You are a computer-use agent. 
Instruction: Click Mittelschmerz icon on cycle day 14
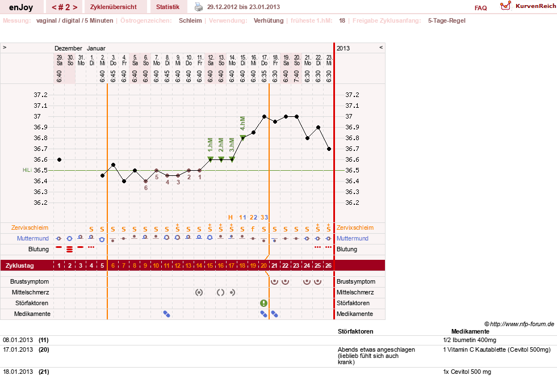point(199,293)
